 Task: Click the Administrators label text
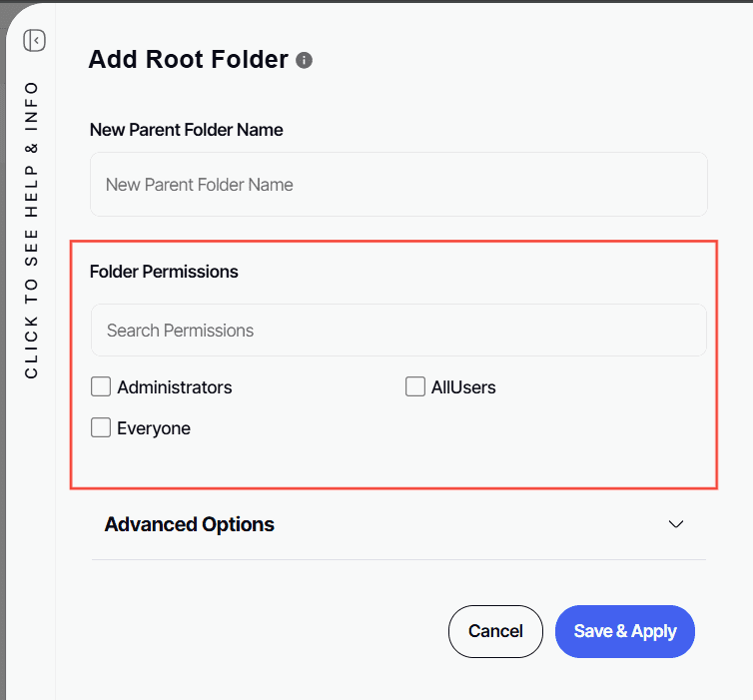click(175, 387)
